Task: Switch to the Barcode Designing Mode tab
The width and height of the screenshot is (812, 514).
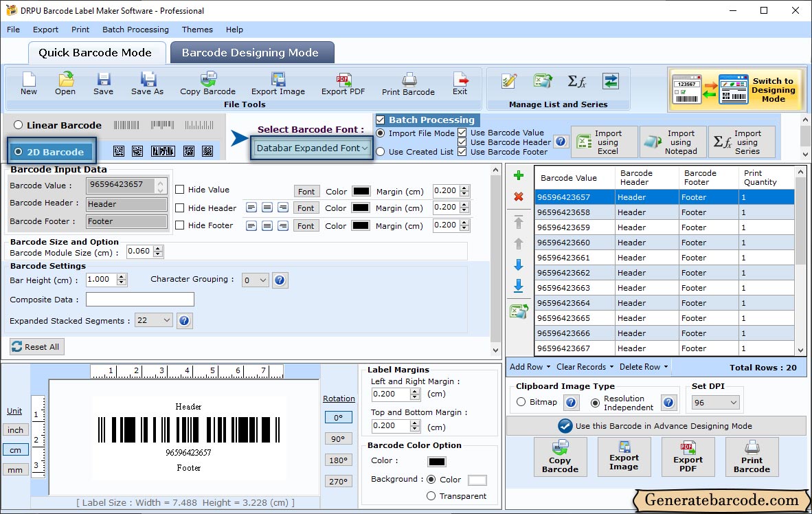Action: 251,53
